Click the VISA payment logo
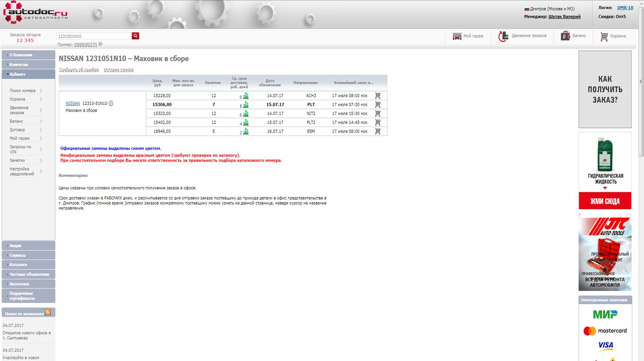 [x=606, y=346]
